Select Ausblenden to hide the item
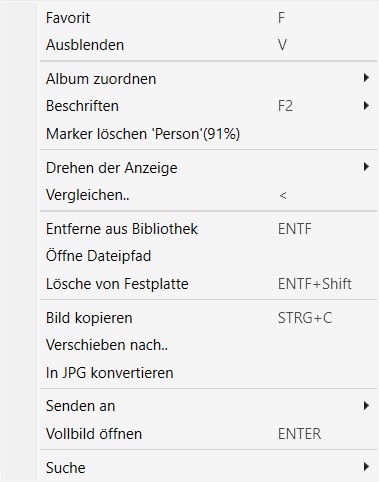 pos(208,45)
